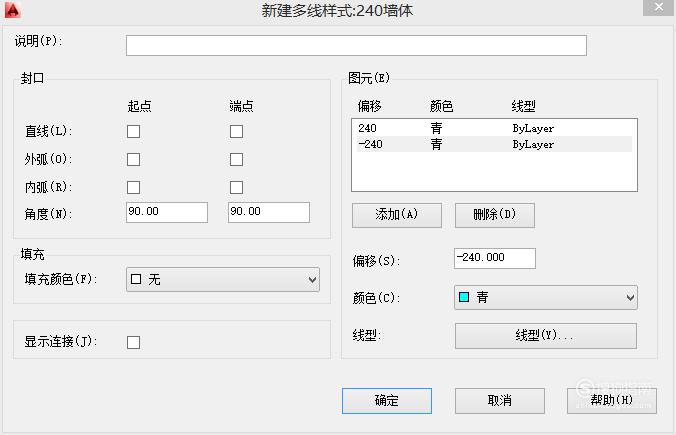Click into the 偏移(S) offset field
The height and width of the screenshot is (435, 676).
(x=495, y=258)
